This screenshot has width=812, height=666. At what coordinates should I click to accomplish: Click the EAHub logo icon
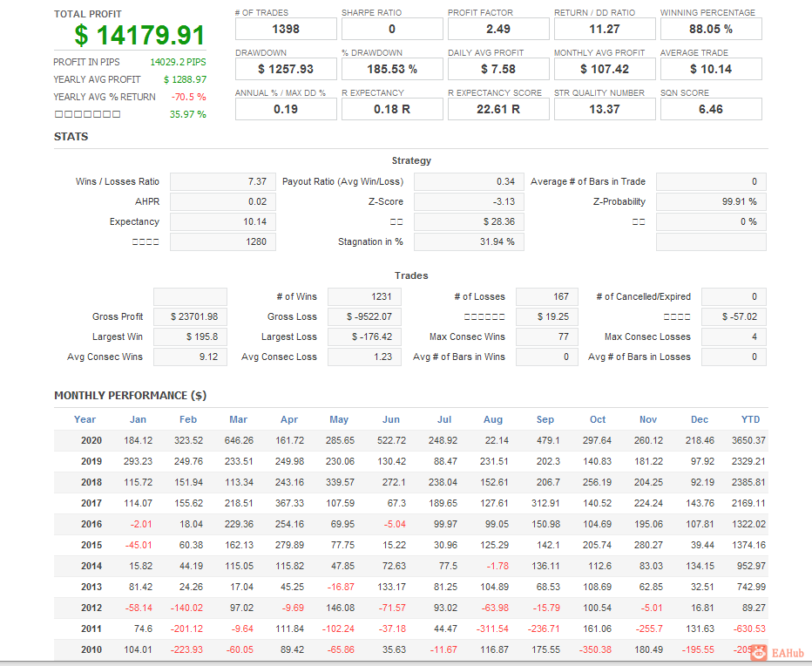click(x=757, y=652)
